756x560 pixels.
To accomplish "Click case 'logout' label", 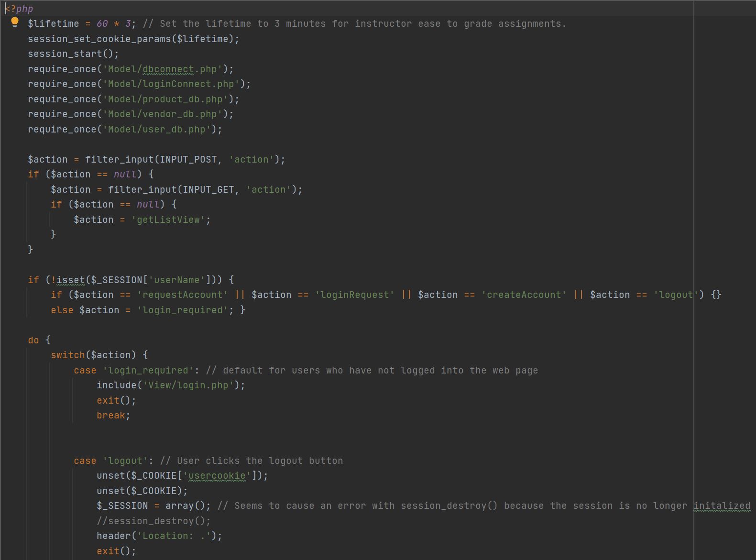I will (113, 461).
